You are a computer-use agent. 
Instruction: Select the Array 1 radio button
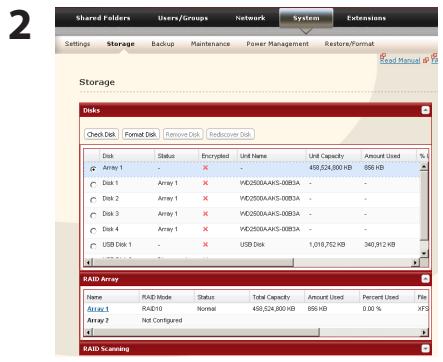coord(93,169)
